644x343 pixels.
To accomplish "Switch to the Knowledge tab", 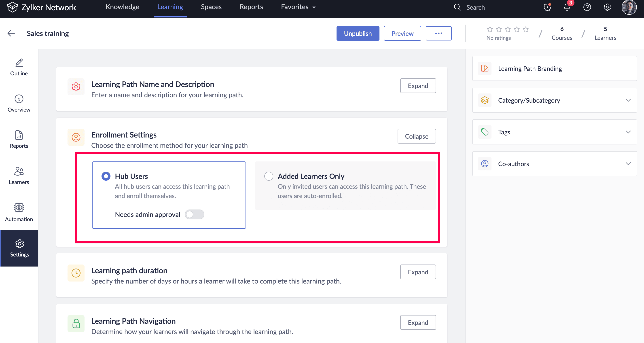I will coord(122,7).
